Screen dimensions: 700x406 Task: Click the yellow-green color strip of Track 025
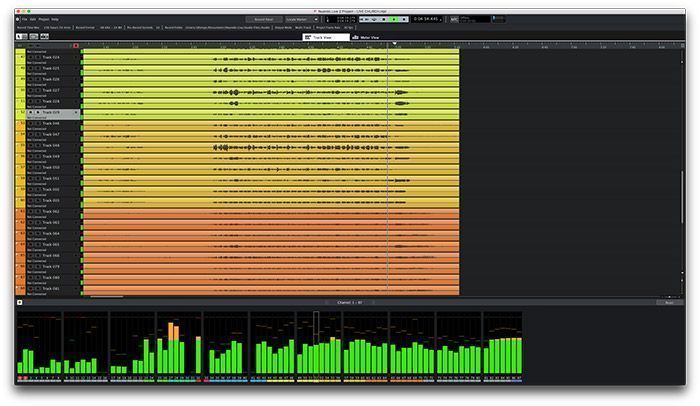tap(21, 70)
